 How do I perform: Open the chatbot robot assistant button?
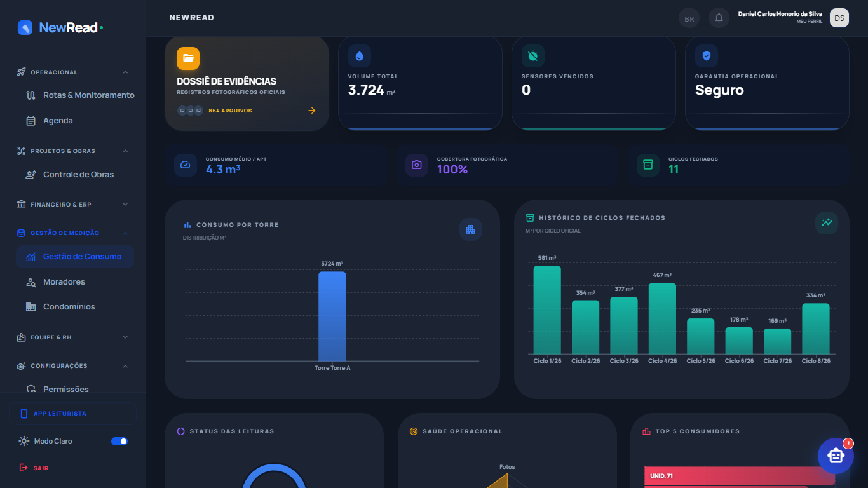(x=836, y=456)
